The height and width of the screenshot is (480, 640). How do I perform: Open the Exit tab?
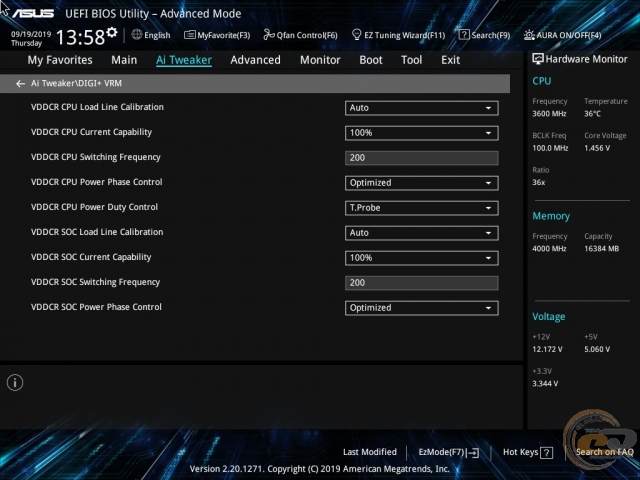point(451,60)
